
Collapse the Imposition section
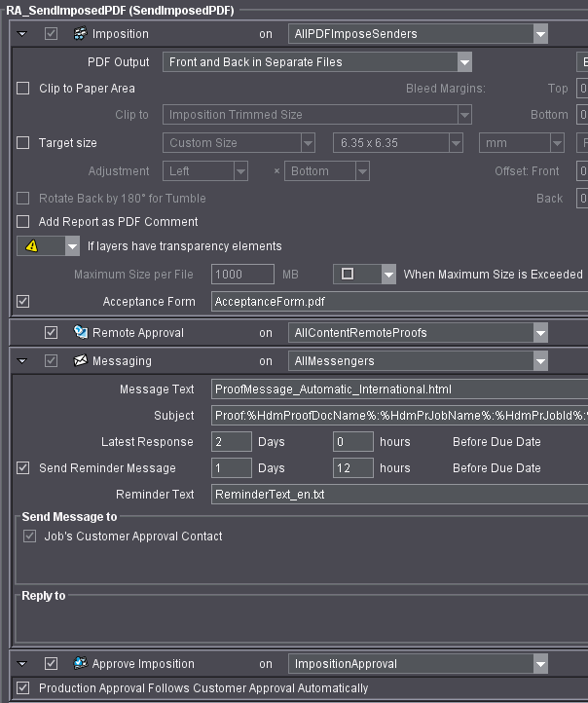tap(22, 34)
